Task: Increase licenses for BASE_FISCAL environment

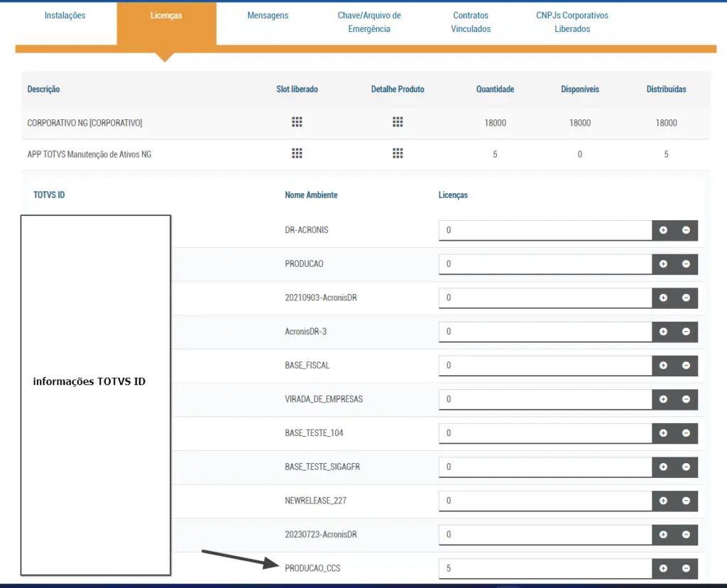Action: [663, 366]
